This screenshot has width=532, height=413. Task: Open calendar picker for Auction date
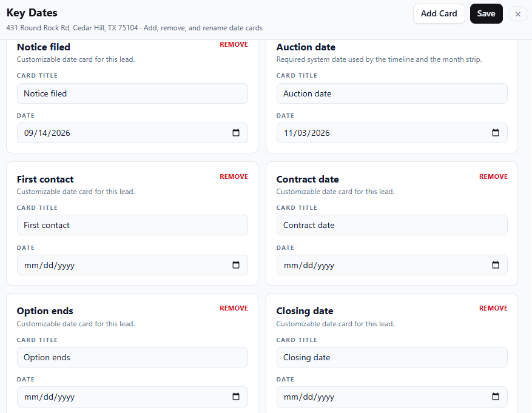coord(496,133)
